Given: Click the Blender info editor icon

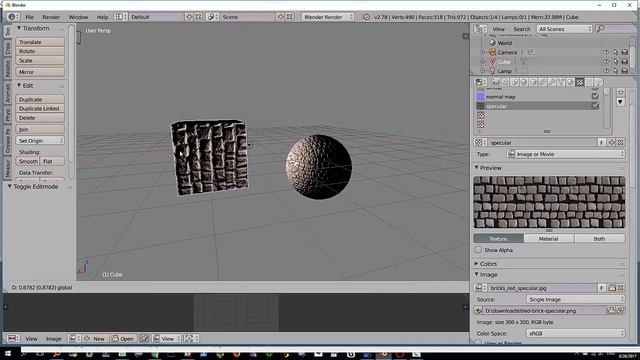Looking at the screenshot, I should (12, 17).
